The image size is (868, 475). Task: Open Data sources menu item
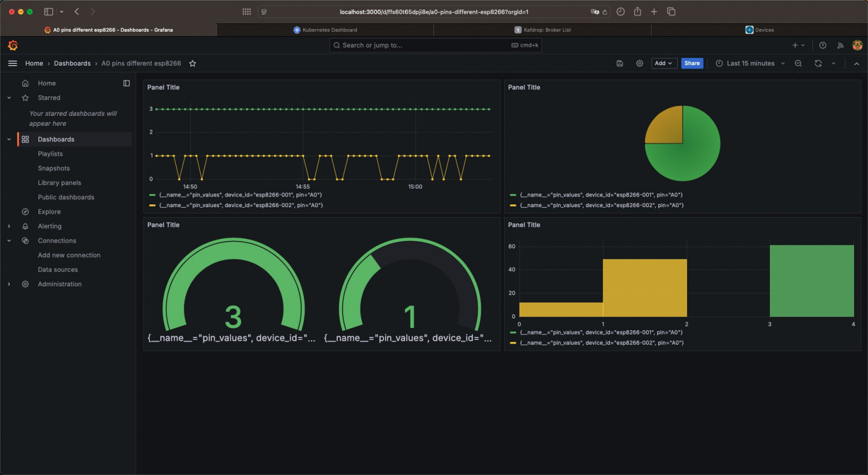(x=58, y=270)
